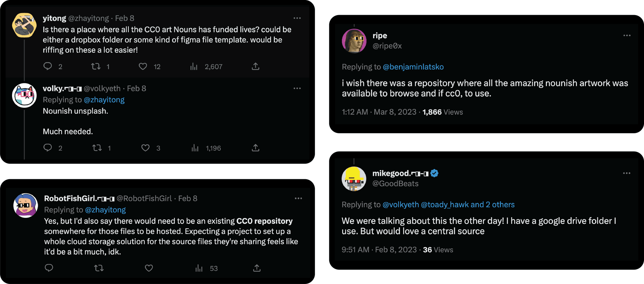This screenshot has width=644, height=284.
Task: Open mikegood's profile avatar
Action: [354, 179]
